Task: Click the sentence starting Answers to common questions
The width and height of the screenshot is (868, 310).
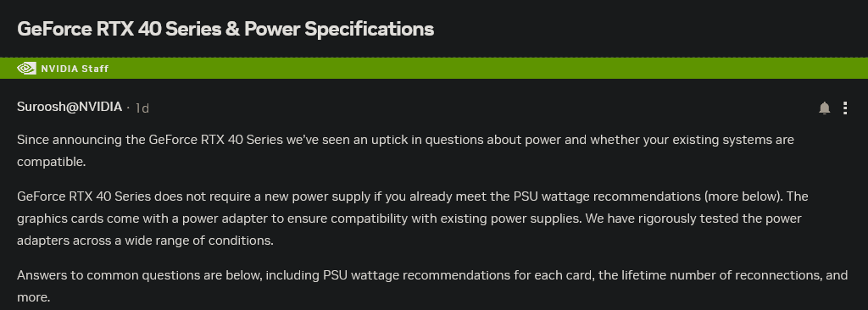Action: click(x=432, y=286)
